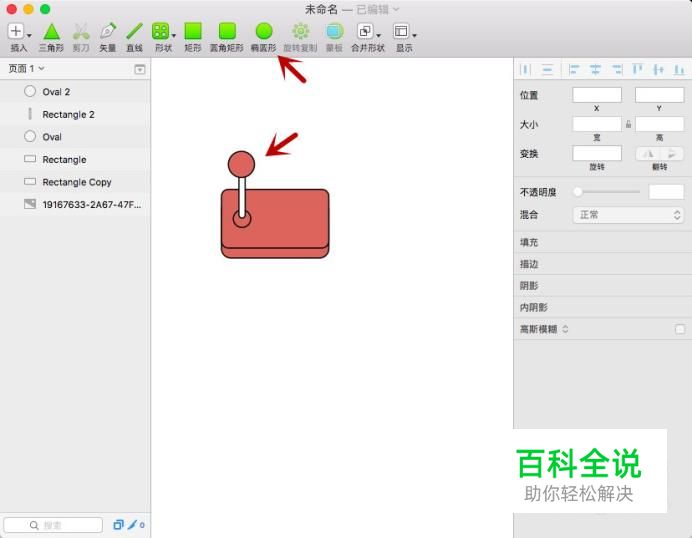Click the layer search (搜索) field
Image resolution: width=692 pixels, height=538 pixels.
53,525
